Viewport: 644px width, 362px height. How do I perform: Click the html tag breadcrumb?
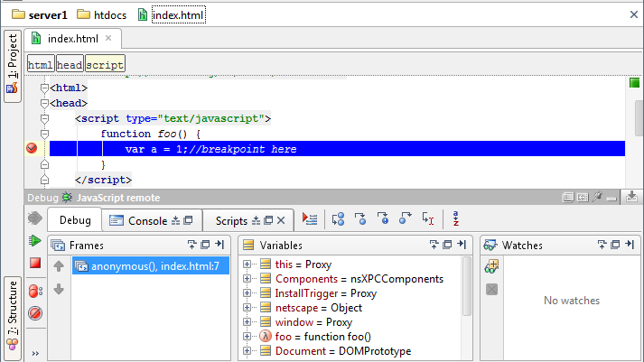41,65
